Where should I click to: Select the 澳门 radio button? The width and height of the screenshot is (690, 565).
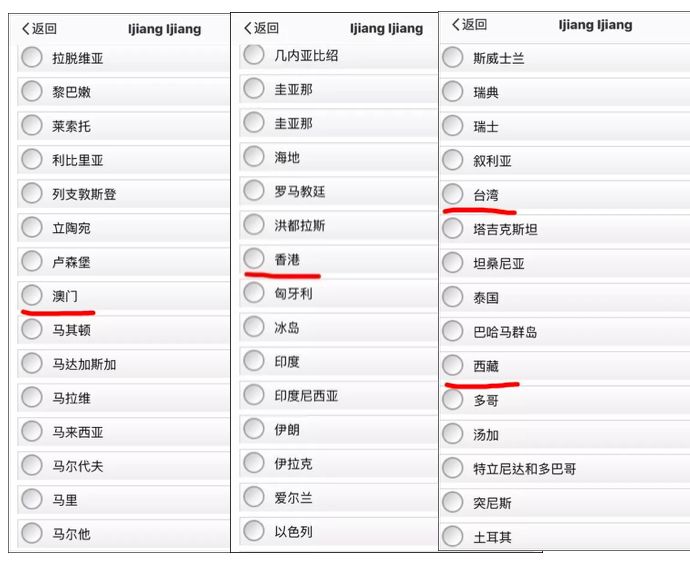click(32, 296)
